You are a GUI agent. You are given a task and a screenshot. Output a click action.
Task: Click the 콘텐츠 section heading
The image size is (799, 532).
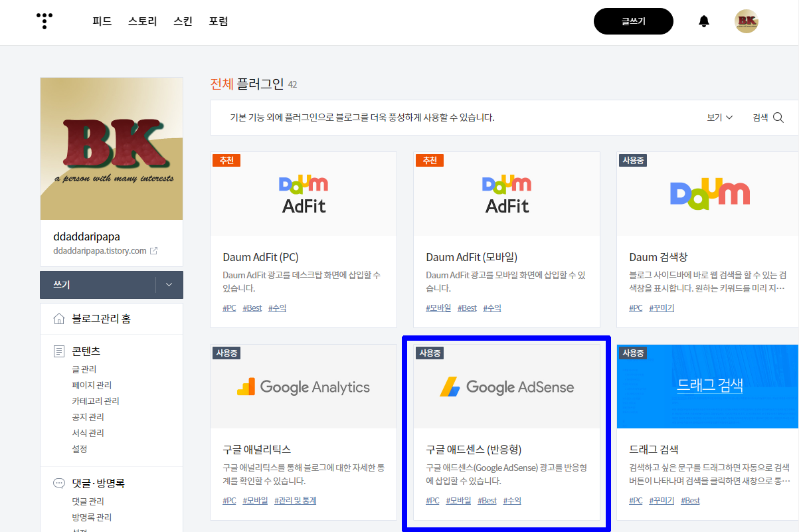point(86,351)
